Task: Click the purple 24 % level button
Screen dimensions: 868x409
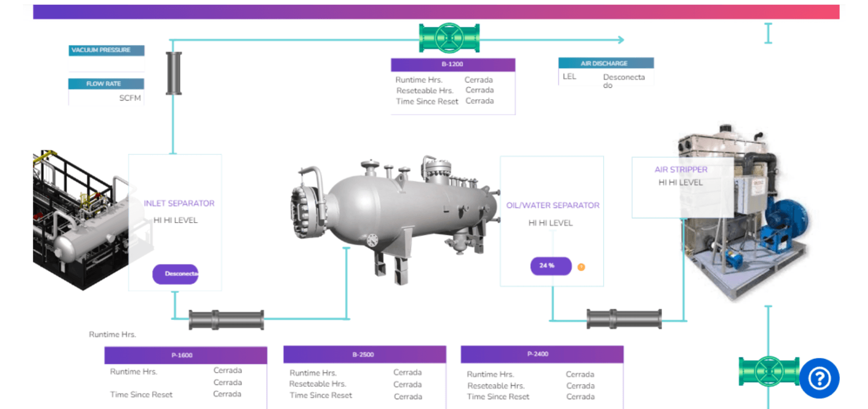Action: click(550, 266)
